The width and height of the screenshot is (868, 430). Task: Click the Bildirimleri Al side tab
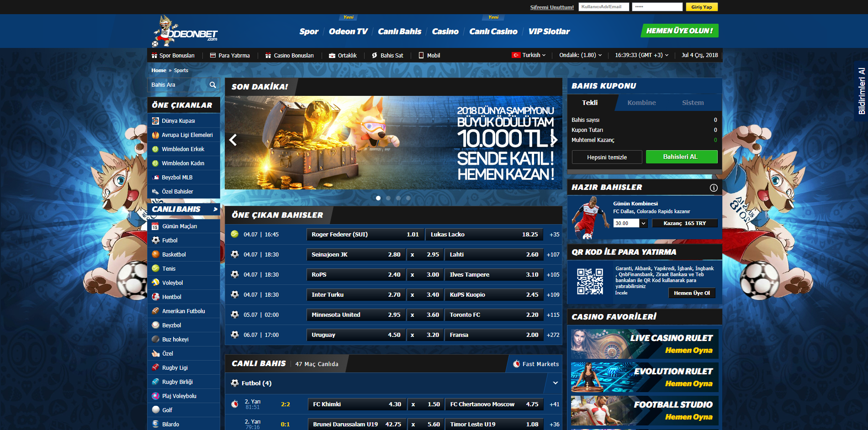point(862,90)
